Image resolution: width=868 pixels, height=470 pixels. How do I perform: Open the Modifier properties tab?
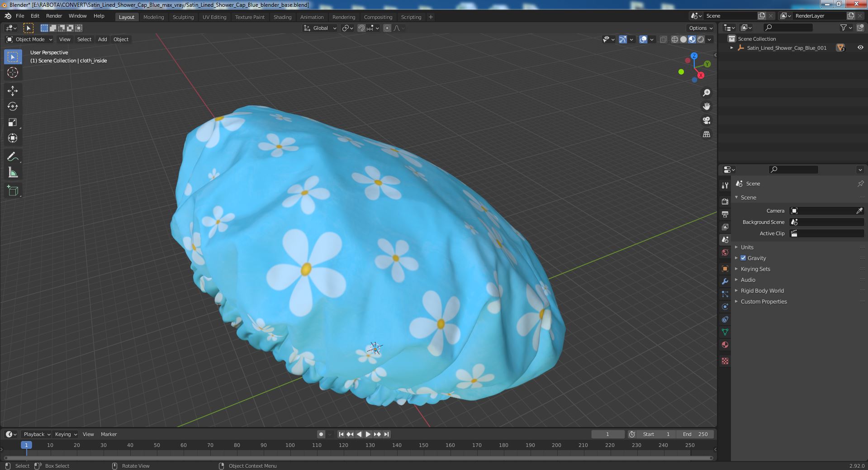(725, 281)
